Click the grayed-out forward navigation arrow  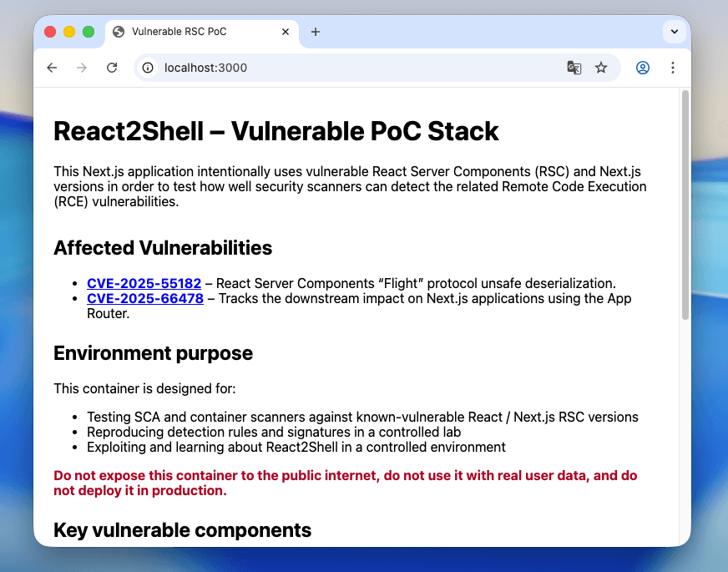click(x=82, y=68)
